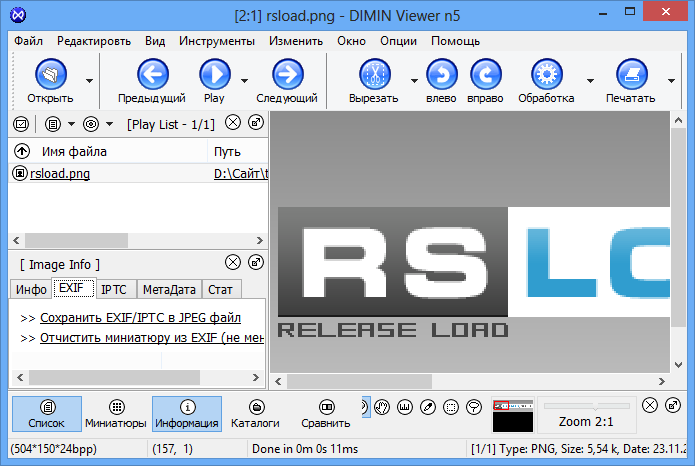This screenshot has height=466, width=695.
Task: Click the file icon beside rsload.png
Action: 20,173
